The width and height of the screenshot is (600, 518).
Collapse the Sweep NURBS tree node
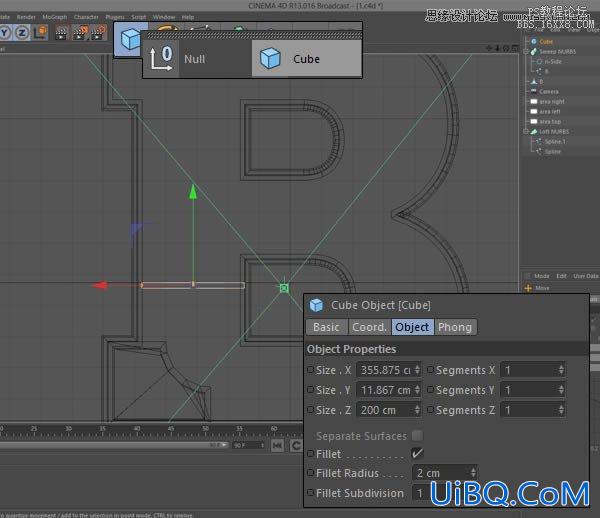coord(526,51)
